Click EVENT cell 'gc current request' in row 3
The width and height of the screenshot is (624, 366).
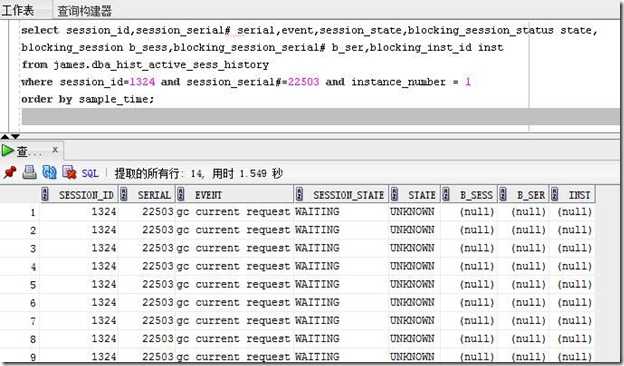pyautogui.click(x=234, y=249)
